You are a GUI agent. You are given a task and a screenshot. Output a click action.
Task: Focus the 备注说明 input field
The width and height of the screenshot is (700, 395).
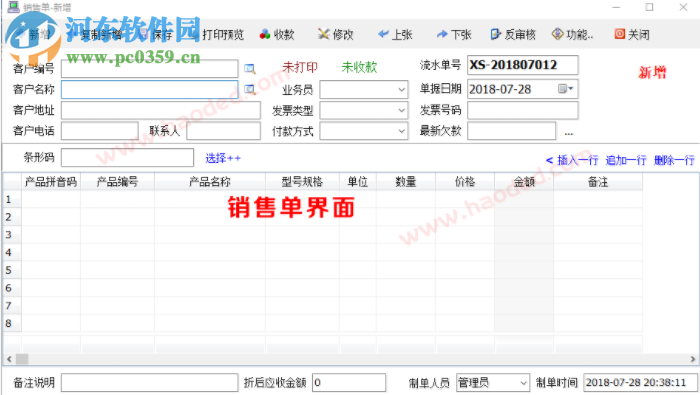[x=150, y=383]
